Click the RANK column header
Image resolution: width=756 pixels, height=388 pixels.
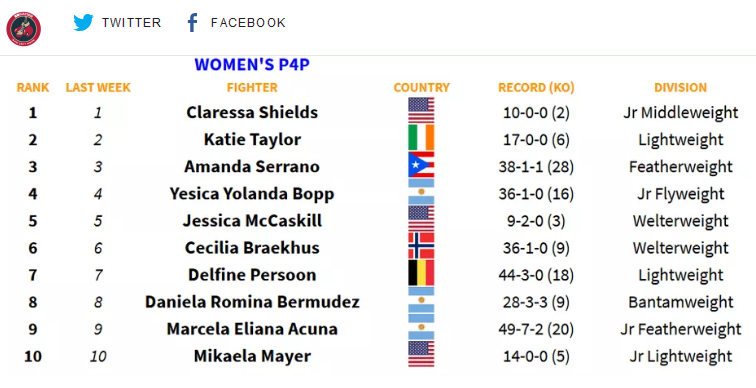click(x=33, y=88)
